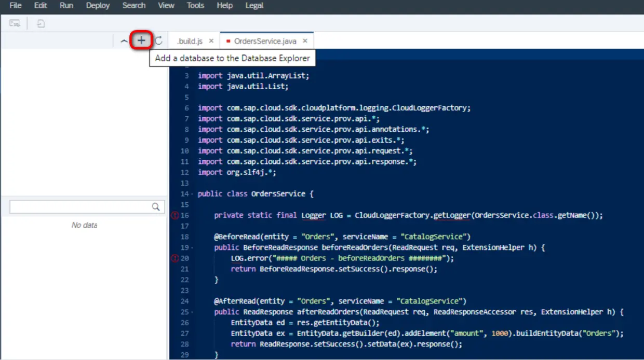Click the import file icon in the toolbar
The height and width of the screenshot is (360, 644).
(x=41, y=23)
